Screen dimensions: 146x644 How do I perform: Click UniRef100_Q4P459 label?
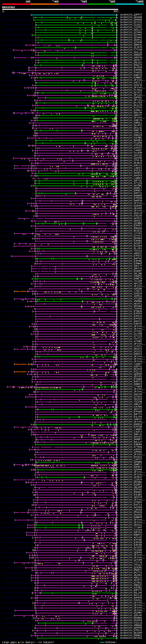(131, 597)
